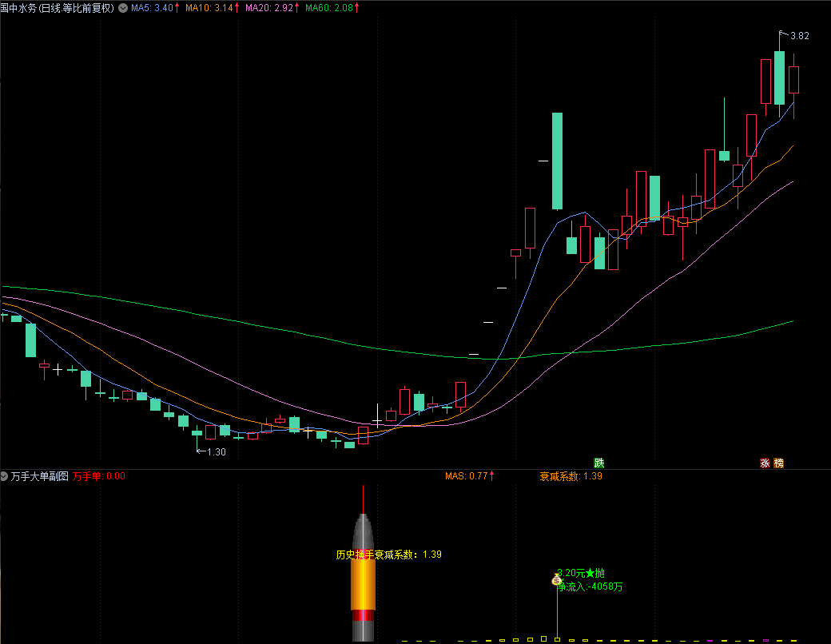Click the red up arrow beside MA5
This screenshot has width=831, height=644.
point(177,7)
